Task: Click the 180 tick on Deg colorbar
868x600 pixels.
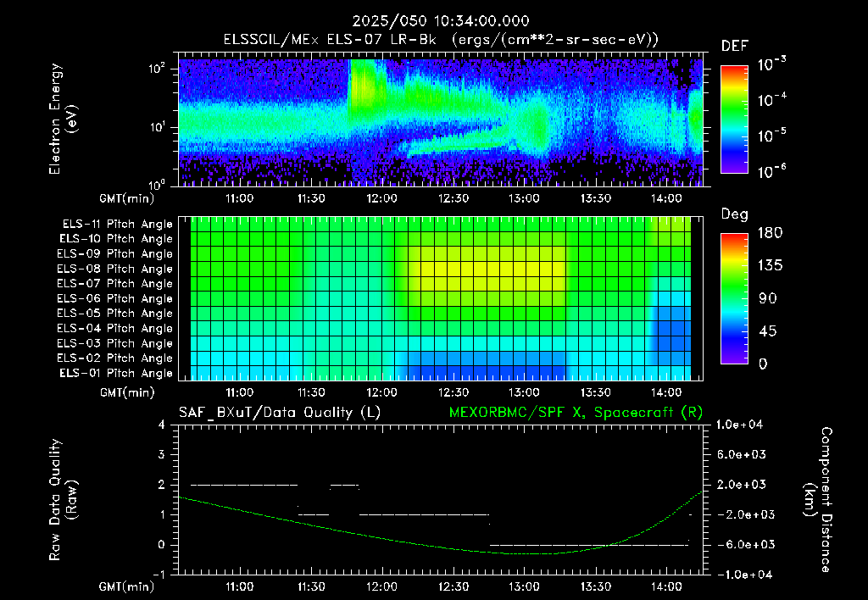Action: click(x=770, y=232)
